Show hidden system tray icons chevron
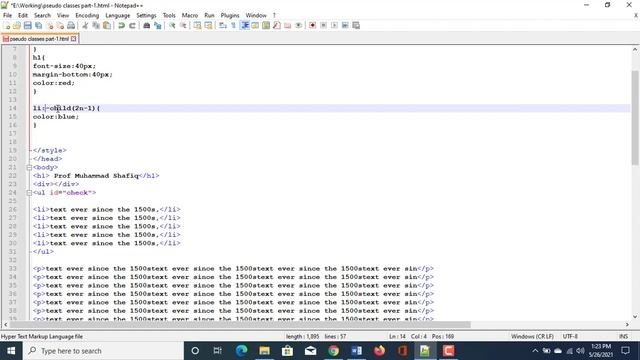This screenshot has width=640, height=360. [x=535, y=351]
